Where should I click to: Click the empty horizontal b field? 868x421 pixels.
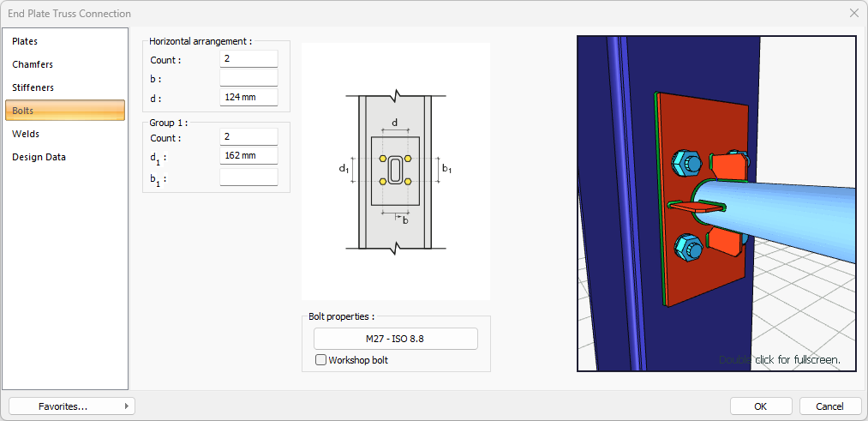point(248,78)
